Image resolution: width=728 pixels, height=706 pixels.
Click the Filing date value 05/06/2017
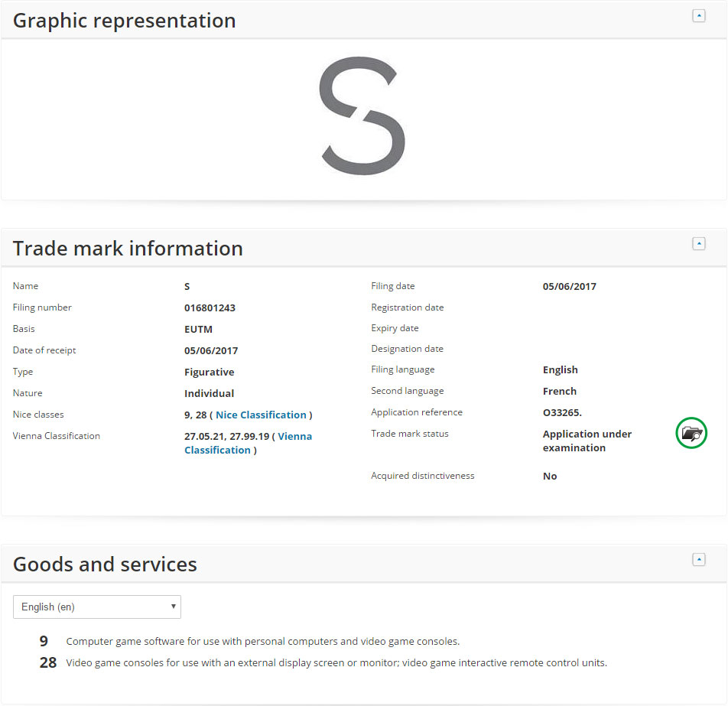pyautogui.click(x=569, y=286)
